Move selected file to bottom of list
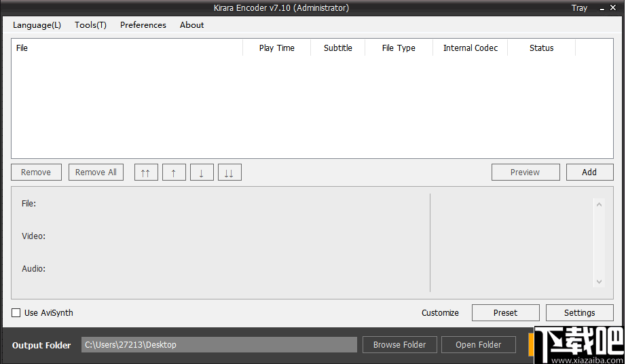 (229, 172)
